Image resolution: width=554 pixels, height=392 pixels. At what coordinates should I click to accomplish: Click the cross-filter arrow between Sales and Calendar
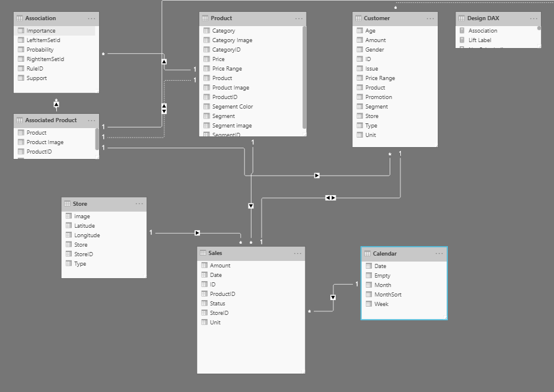(332, 297)
